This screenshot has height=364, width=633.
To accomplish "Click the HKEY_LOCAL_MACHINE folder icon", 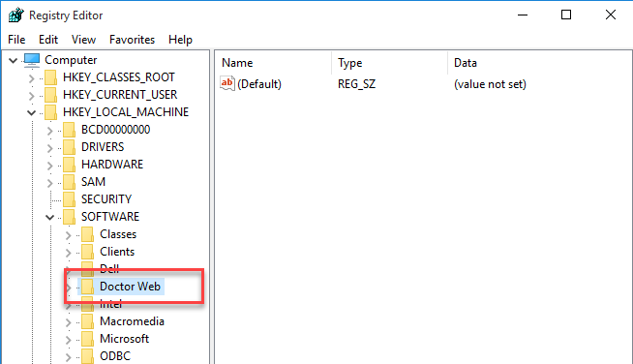I will 50,112.
